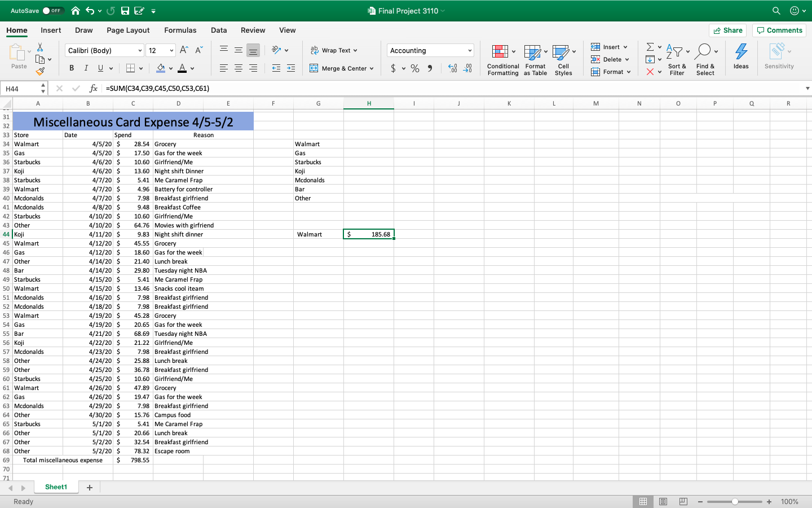
Task: Click the AutoSum sigma icon
Action: pyautogui.click(x=650, y=47)
